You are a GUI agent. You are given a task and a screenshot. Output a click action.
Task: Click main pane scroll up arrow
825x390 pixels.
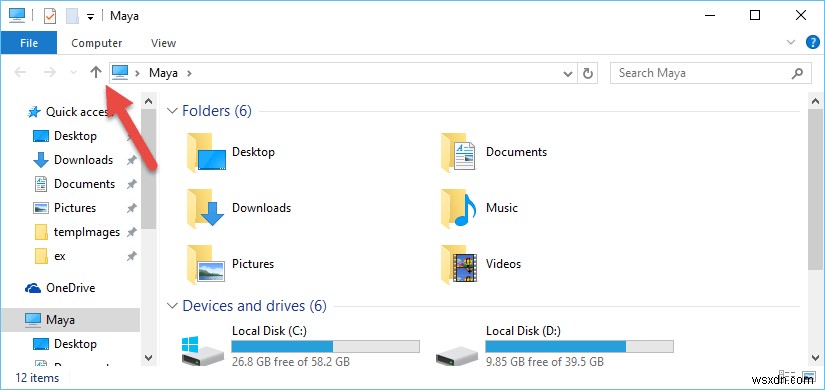point(815,101)
